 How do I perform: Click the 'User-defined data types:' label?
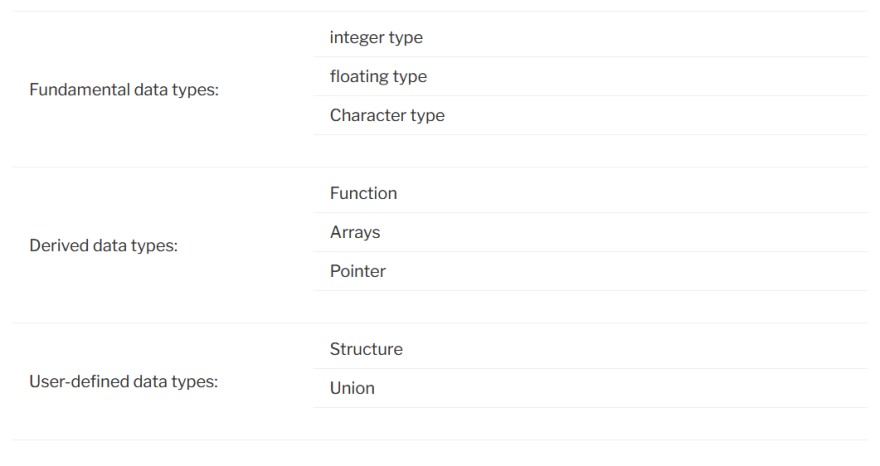click(123, 382)
